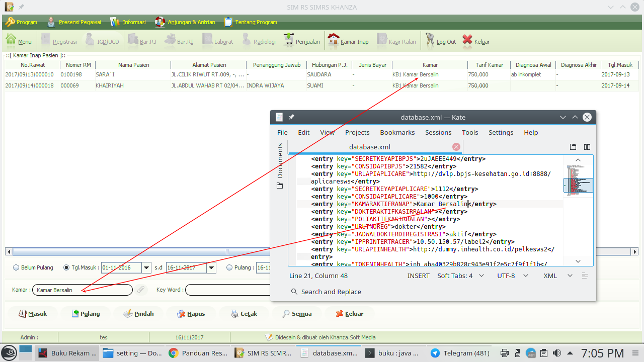This screenshot has height=362, width=644.
Task: Click the Semua button
Action: tap(296, 314)
